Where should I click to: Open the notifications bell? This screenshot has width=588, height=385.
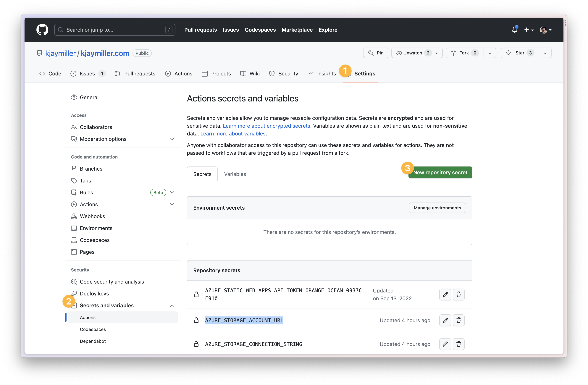[x=515, y=30]
